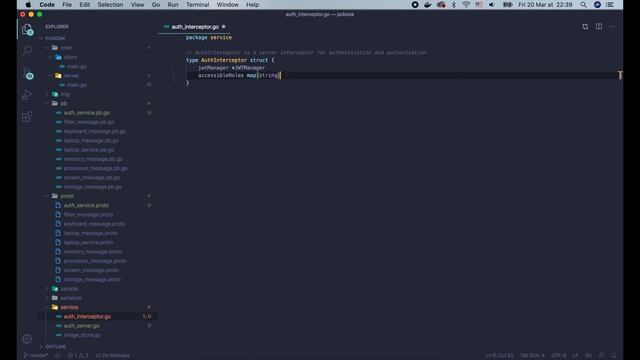The width and height of the screenshot is (640, 360).
Task: Open the File menu
Action: (x=67, y=5)
